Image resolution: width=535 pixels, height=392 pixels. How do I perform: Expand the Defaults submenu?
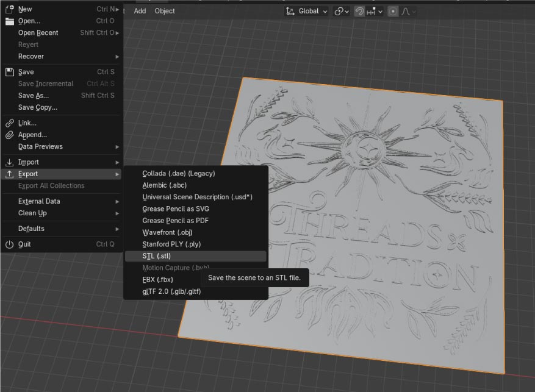click(x=62, y=229)
